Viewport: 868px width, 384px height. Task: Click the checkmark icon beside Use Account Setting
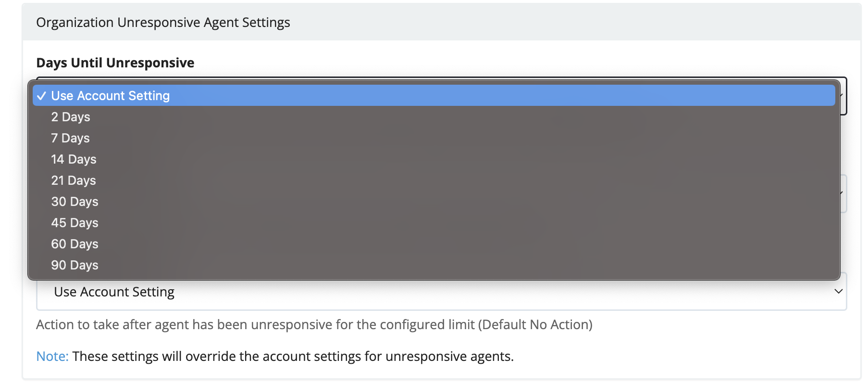pyautogui.click(x=42, y=96)
